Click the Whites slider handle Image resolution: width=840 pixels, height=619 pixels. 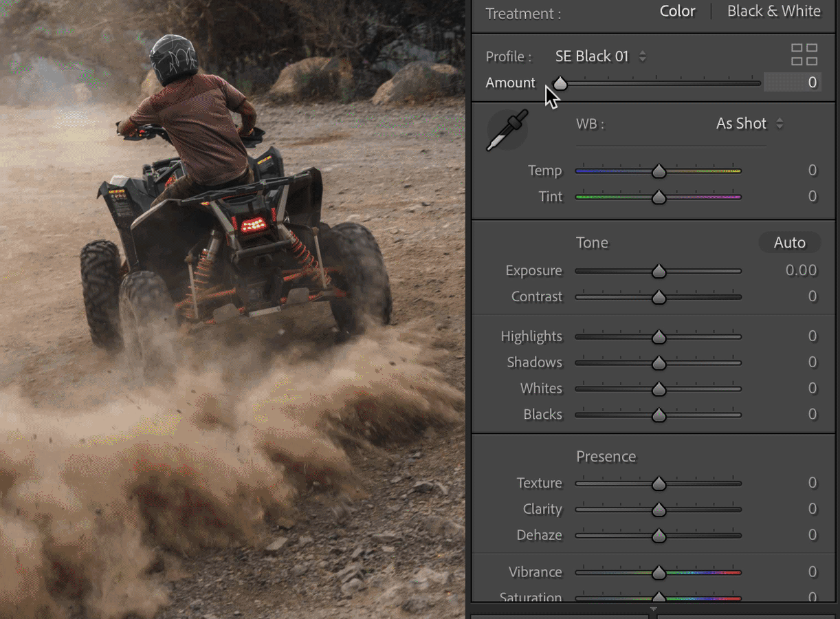click(659, 389)
